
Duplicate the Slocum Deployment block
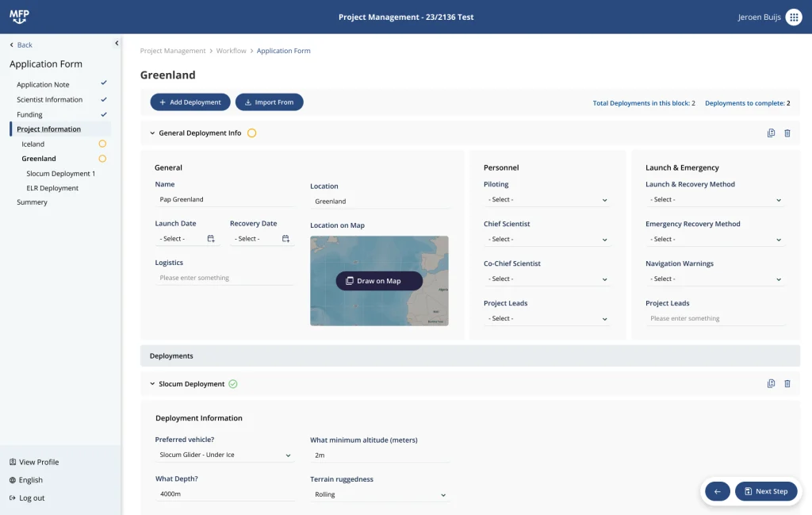[771, 383]
